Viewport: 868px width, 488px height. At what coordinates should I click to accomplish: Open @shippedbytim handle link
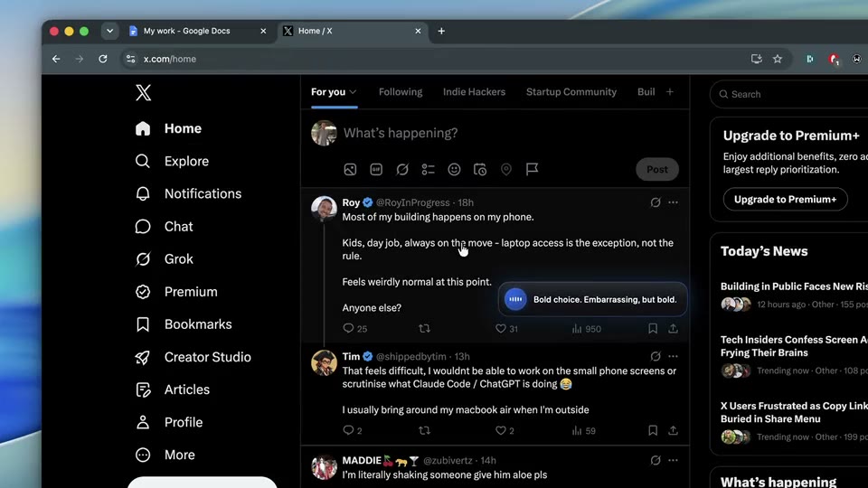pyautogui.click(x=410, y=356)
